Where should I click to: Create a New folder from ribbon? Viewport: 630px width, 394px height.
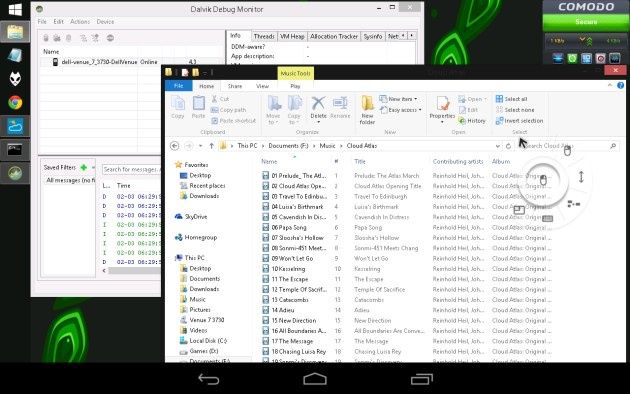point(367,110)
